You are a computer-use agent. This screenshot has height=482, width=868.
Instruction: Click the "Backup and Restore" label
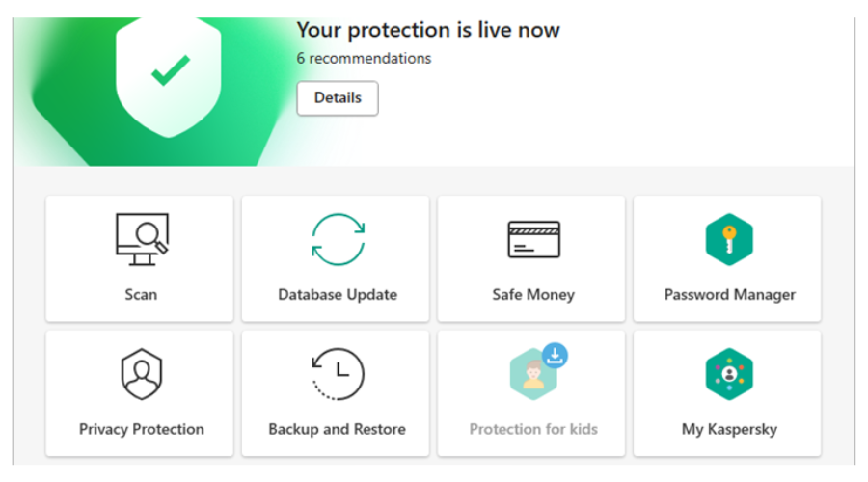tap(338, 429)
